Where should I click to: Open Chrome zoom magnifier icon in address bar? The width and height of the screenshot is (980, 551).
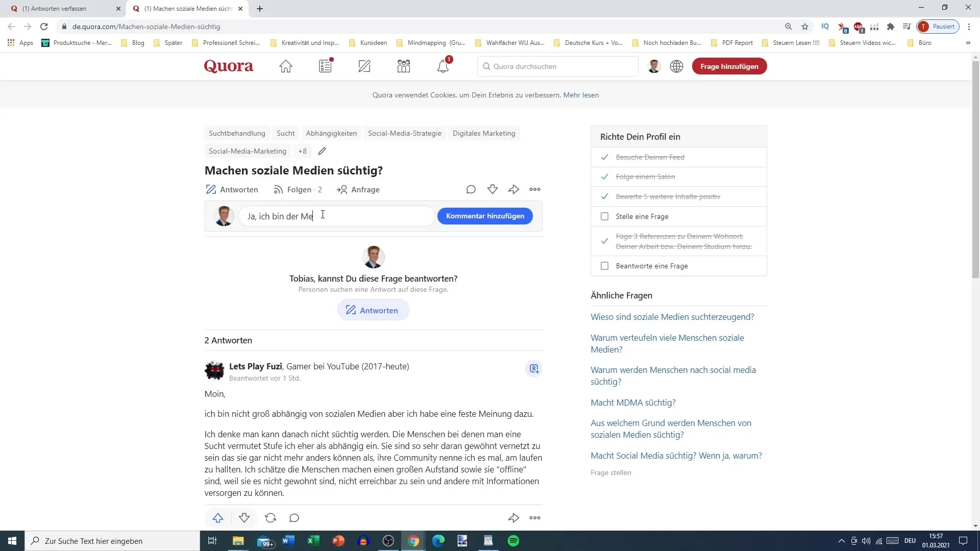tap(789, 27)
